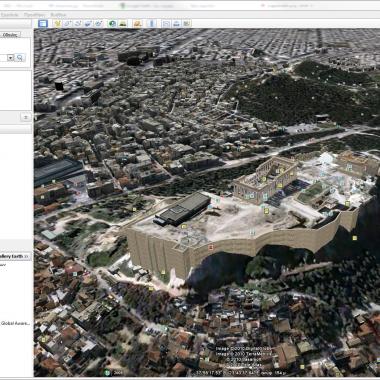Select the Add Image Overlay tool

[x=88, y=23]
